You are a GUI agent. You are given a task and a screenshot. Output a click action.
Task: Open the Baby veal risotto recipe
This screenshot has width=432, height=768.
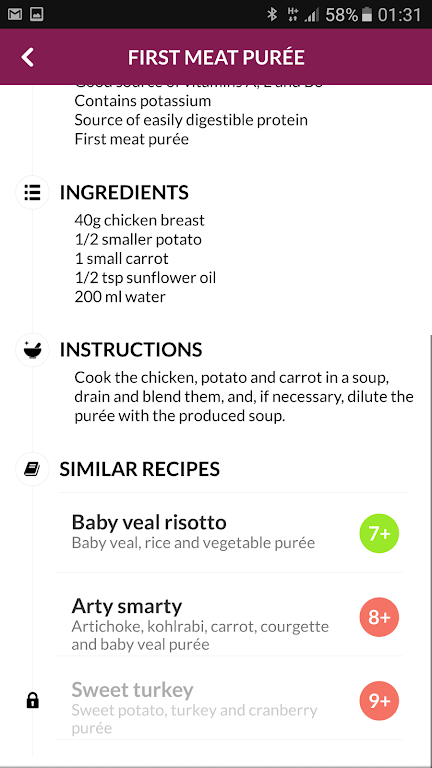click(229, 533)
